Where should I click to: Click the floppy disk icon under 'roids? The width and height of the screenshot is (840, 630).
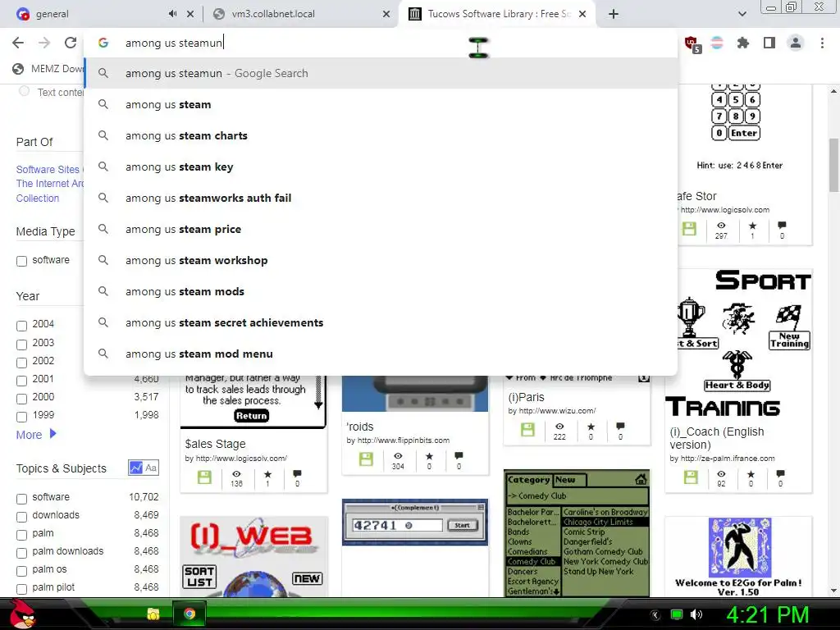[366, 459]
